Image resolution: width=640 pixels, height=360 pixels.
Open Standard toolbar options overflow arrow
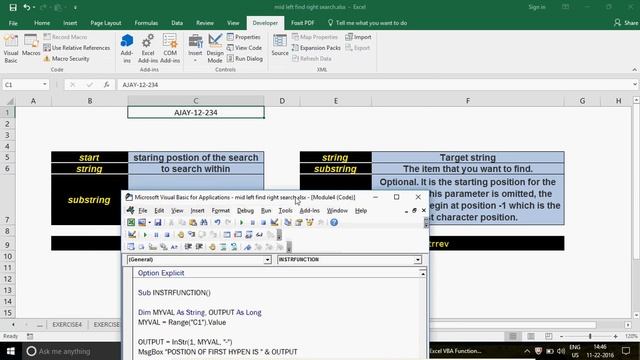(x=426, y=223)
